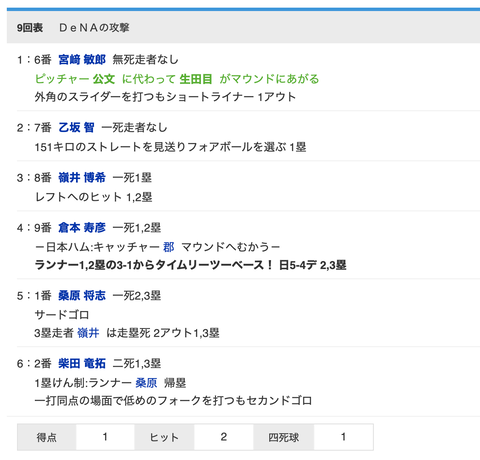Screen dimensions: 480x460
Task: Click text 一打同点の場面で低めのフォークを打つもセカンドゴロ
Action: (x=173, y=400)
